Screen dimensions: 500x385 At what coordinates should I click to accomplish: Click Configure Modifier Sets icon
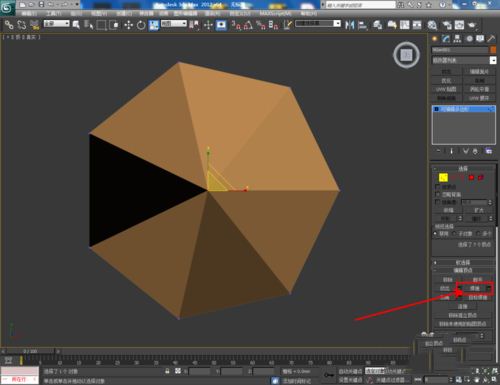tap(488, 151)
